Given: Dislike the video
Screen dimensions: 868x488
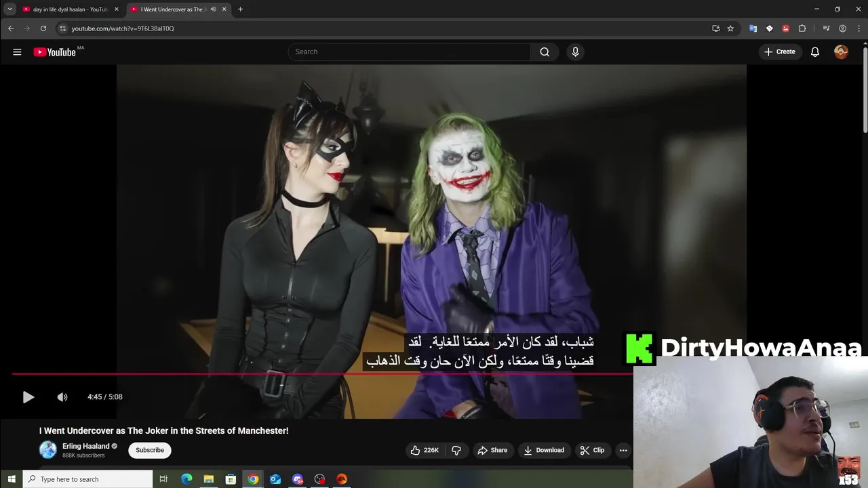Looking at the screenshot, I should (456, 450).
